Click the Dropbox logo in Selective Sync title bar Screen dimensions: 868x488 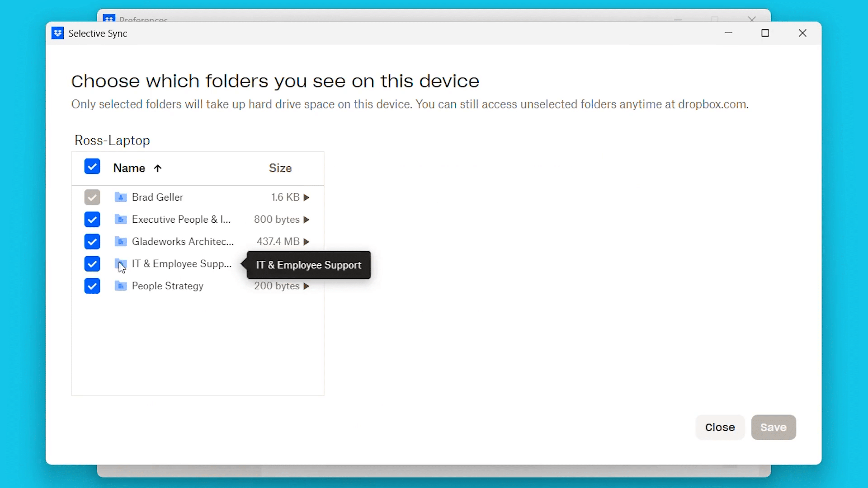click(57, 33)
